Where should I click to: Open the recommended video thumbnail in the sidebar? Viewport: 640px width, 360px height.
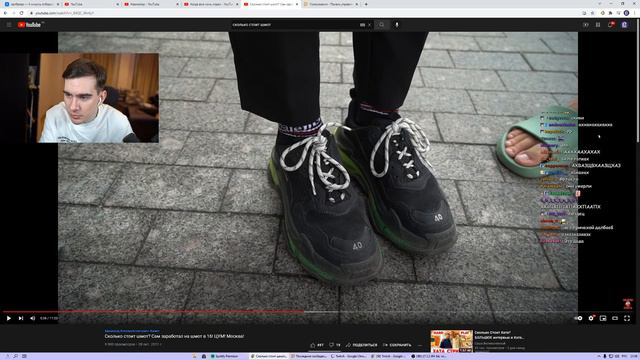click(x=451, y=341)
